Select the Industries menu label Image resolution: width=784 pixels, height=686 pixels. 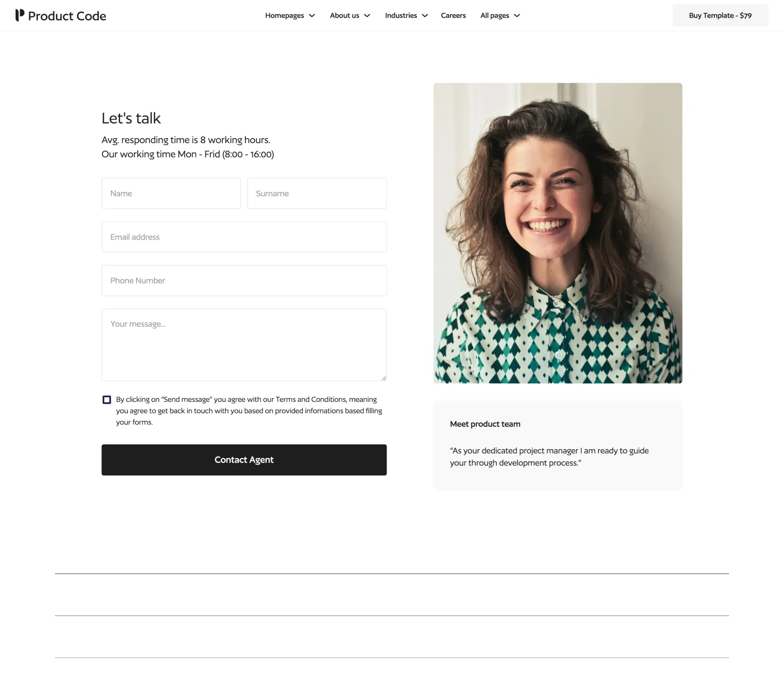401,15
